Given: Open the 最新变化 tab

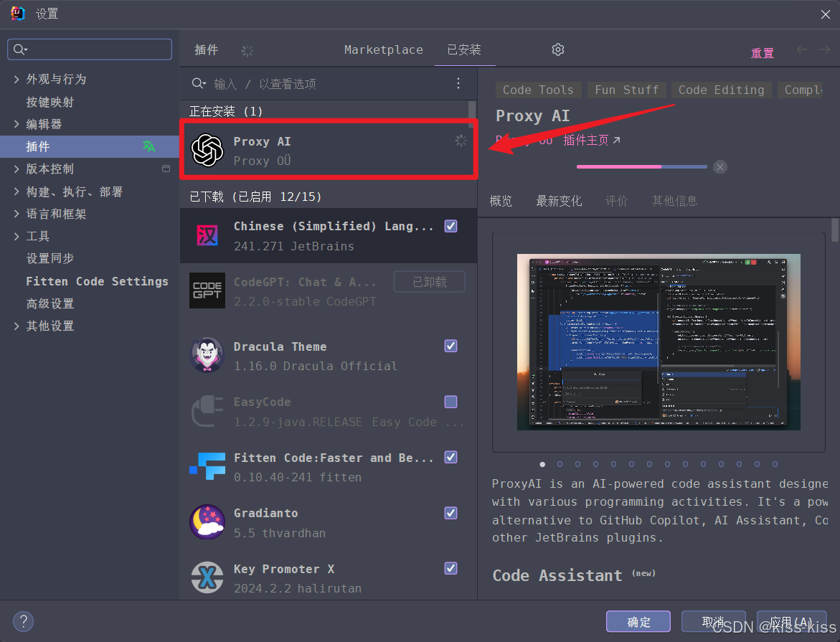Looking at the screenshot, I should pos(559,201).
